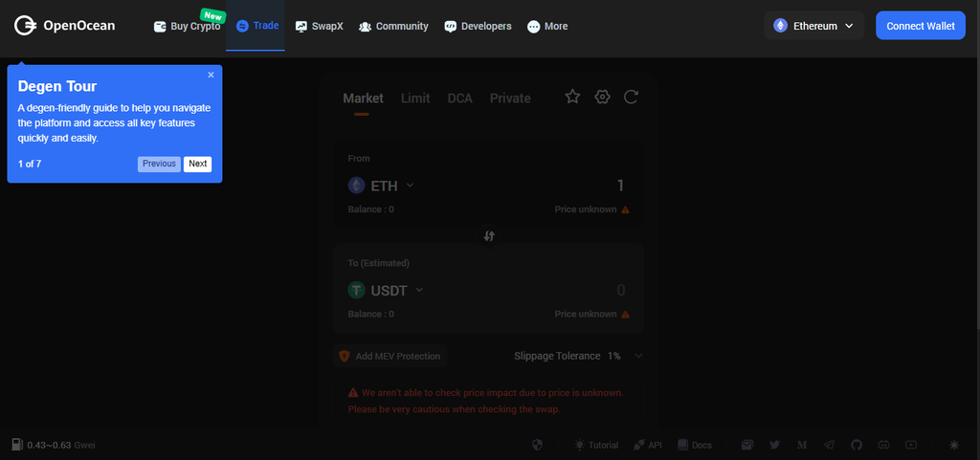The image size is (980, 460).
Task: Click the favorites star icon
Action: click(572, 97)
